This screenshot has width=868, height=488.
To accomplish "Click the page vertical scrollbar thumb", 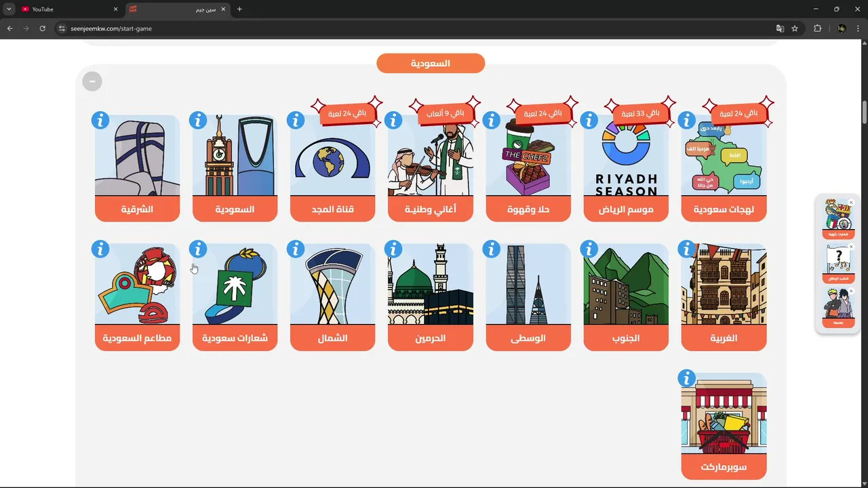I will [865, 113].
